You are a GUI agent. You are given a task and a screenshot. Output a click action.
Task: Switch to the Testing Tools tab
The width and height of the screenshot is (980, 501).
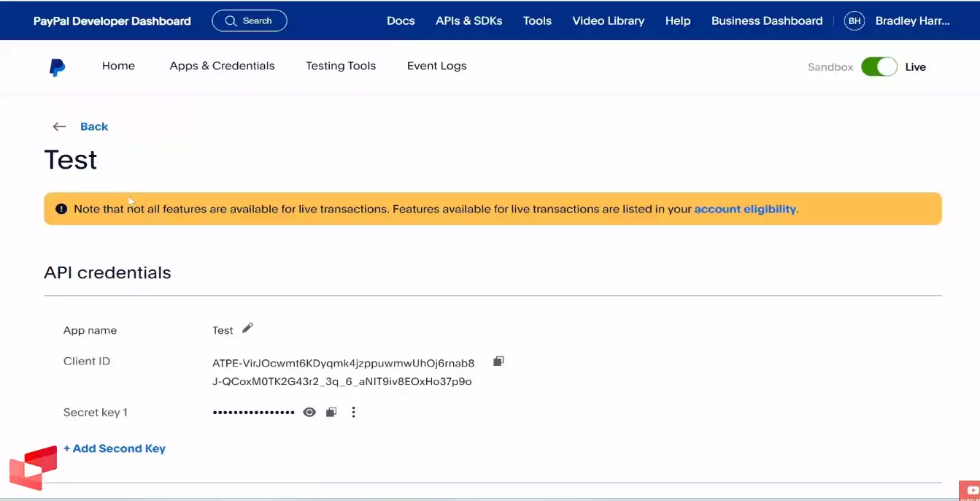(341, 66)
